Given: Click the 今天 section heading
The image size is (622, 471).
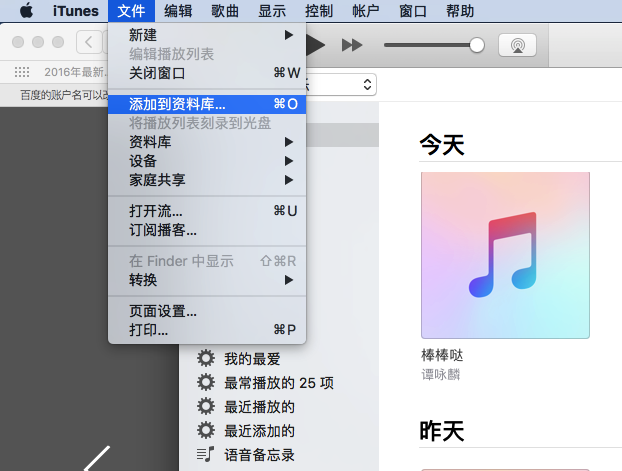Looking at the screenshot, I should click(x=442, y=144).
